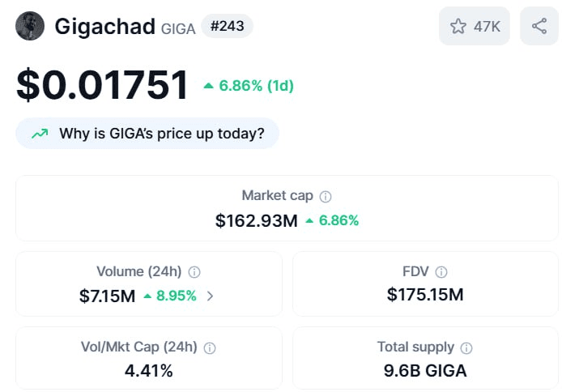Screen dimensions: 562x392
Task: Click the FDV info icon
Action: [441, 272]
